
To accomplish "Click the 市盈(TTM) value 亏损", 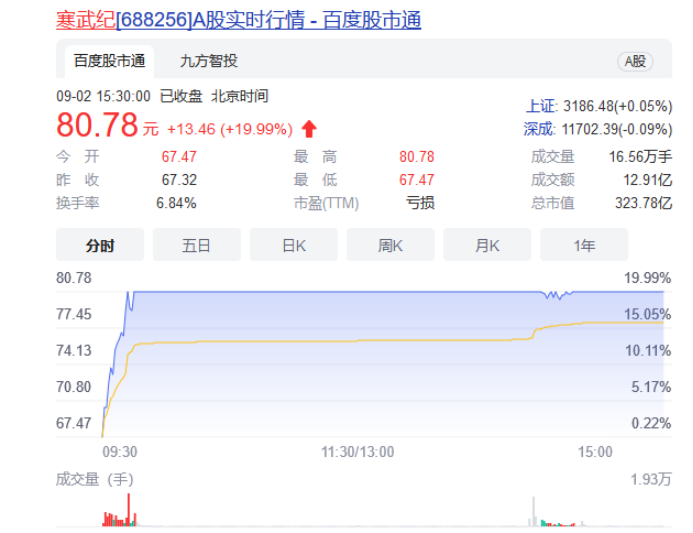I will 420,203.
